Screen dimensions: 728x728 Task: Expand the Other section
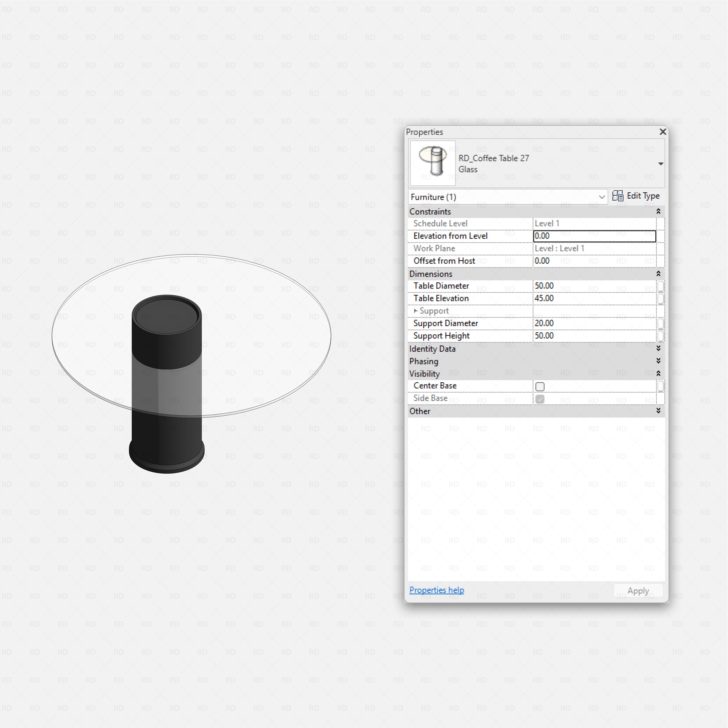[658, 411]
